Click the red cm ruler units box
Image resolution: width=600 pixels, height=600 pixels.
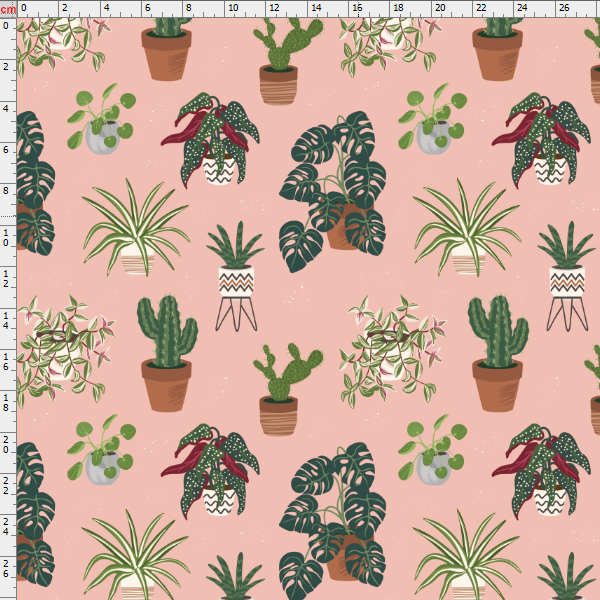click(8, 8)
